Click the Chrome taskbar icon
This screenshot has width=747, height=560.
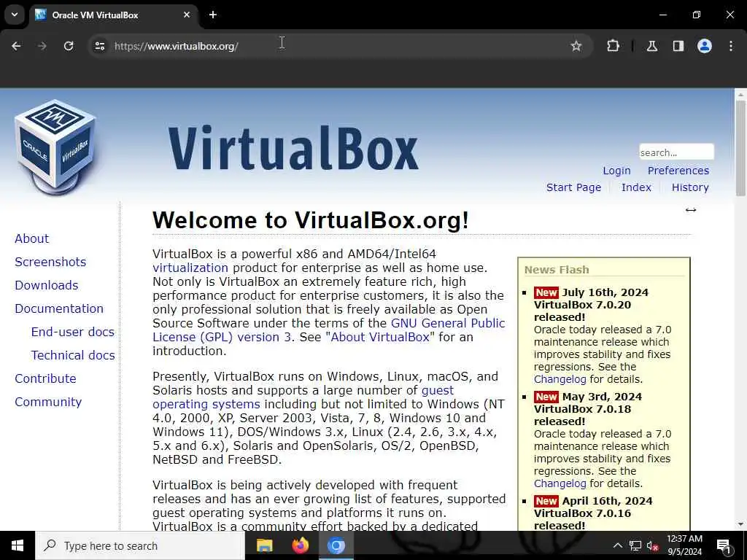click(x=336, y=545)
